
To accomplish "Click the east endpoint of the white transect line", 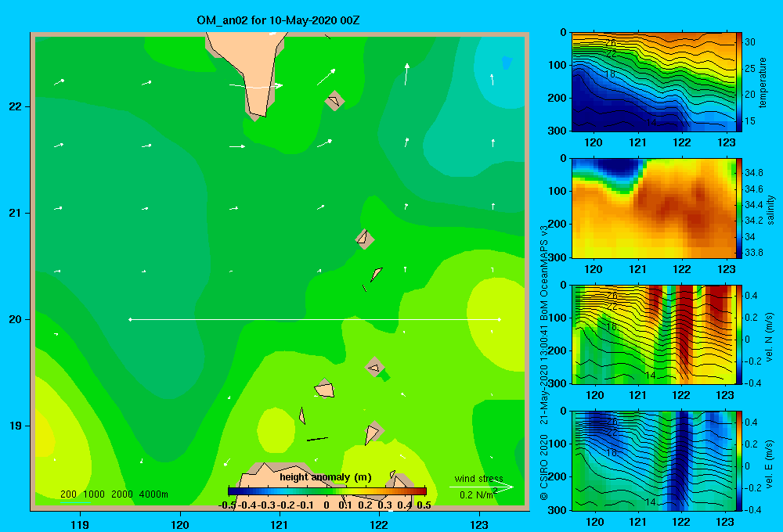I will point(500,319).
